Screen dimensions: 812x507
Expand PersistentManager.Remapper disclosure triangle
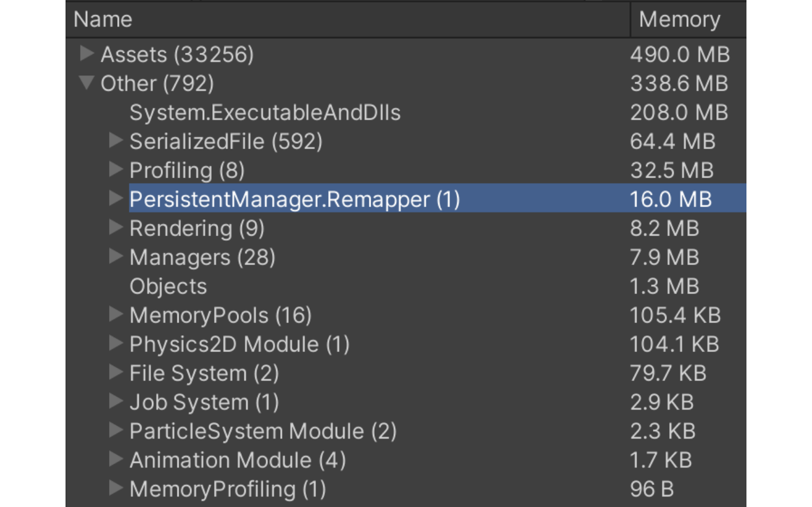[115, 198]
